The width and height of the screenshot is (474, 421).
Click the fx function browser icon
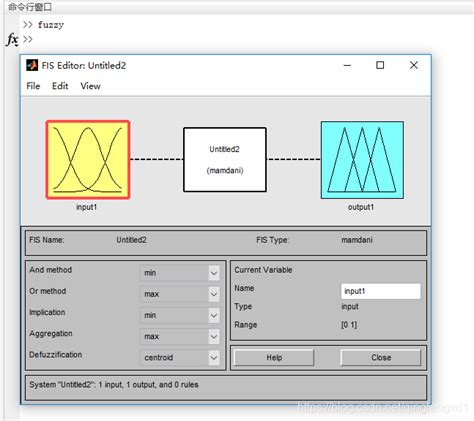click(12, 40)
